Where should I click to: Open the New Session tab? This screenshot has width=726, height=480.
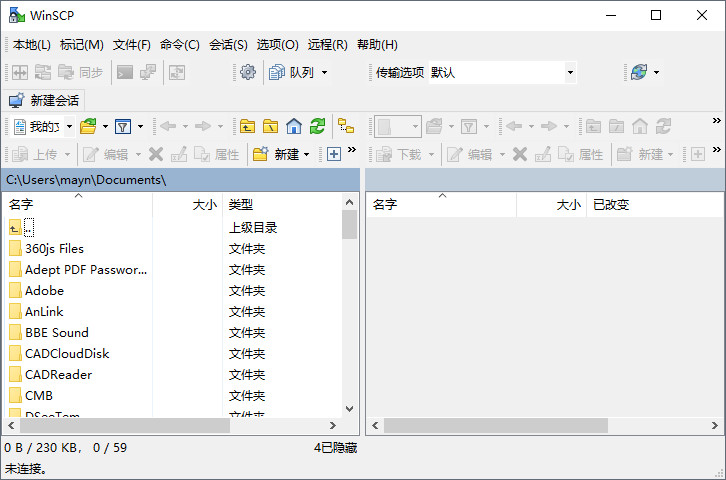(x=44, y=100)
